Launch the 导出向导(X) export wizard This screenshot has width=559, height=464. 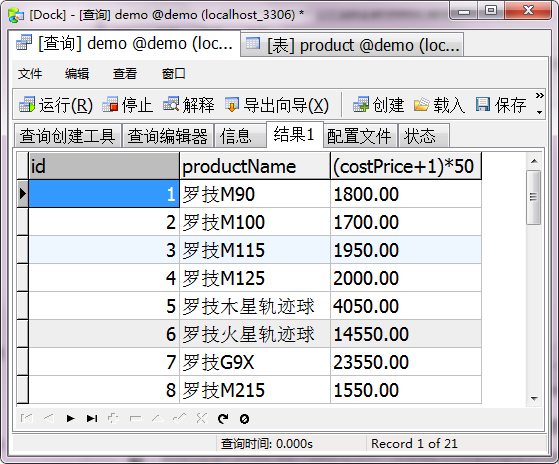click(277, 105)
